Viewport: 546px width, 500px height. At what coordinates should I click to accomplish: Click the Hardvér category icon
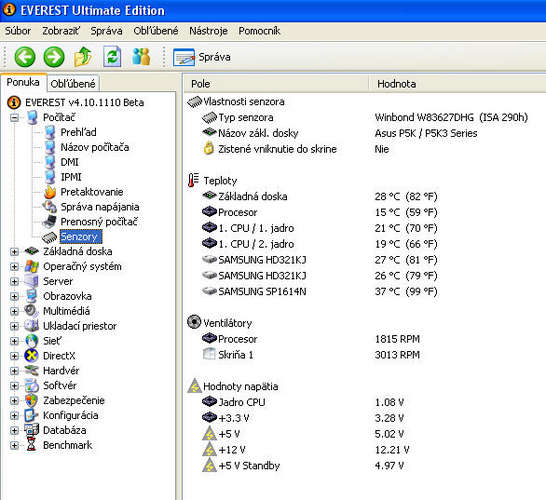coord(31,370)
